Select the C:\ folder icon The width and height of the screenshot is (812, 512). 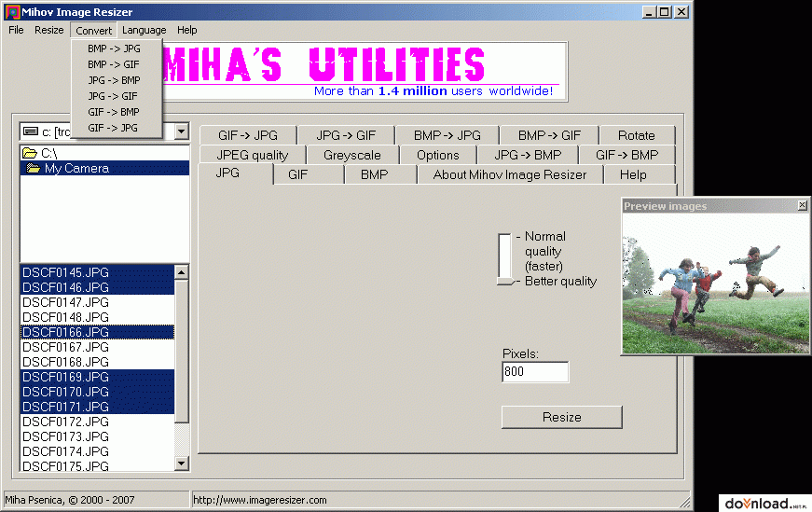pos(30,153)
